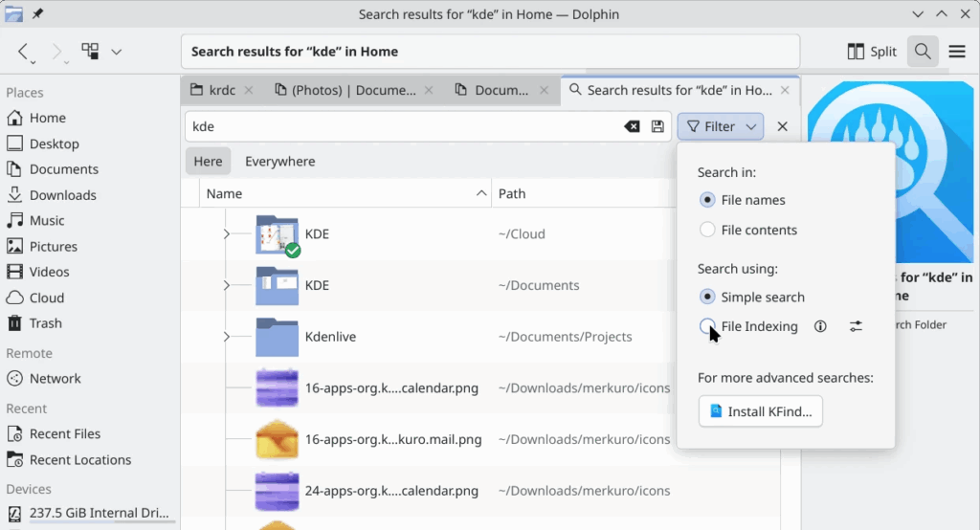Screen dimensions: 980x530
Task: Expand the Kdenlive folder tree item
Action: tap(226, 337)
